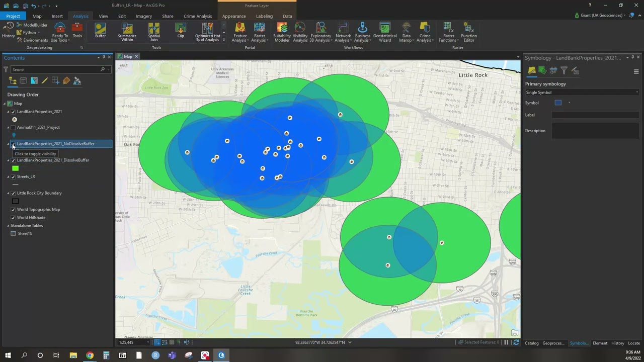
Task: Switch to the Catalog pane tab
Action: click(532, 343)
